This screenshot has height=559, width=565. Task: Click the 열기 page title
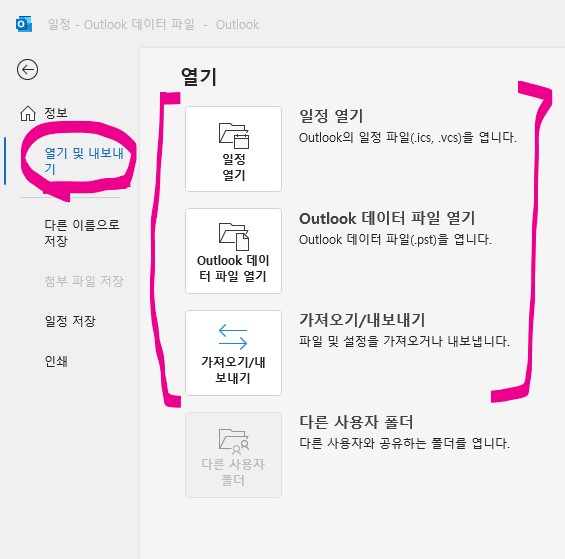[199, 77]
